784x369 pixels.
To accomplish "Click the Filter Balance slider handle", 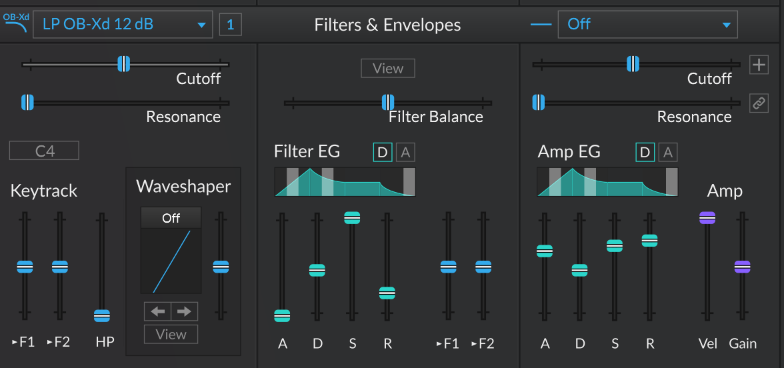I will tap(388, 102).
